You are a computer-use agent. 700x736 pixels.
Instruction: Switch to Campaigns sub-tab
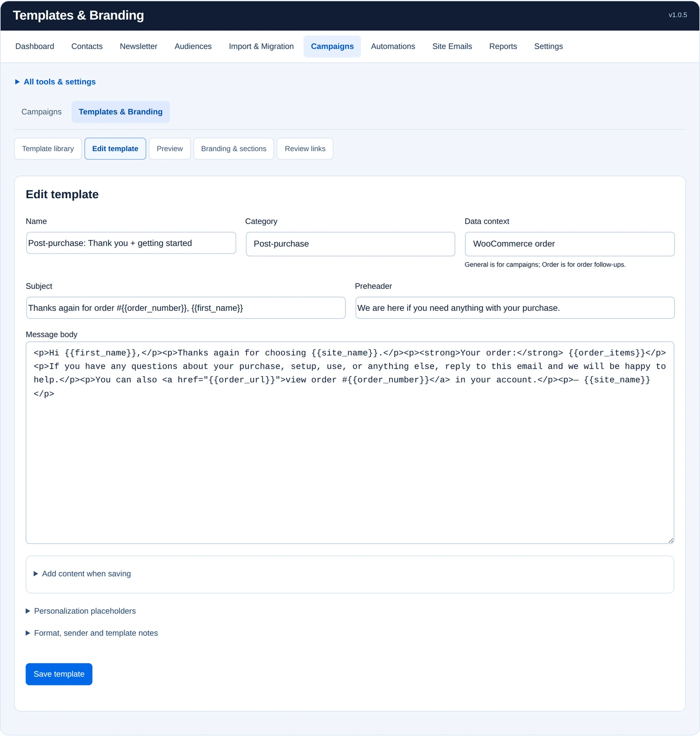pos(41,112)
